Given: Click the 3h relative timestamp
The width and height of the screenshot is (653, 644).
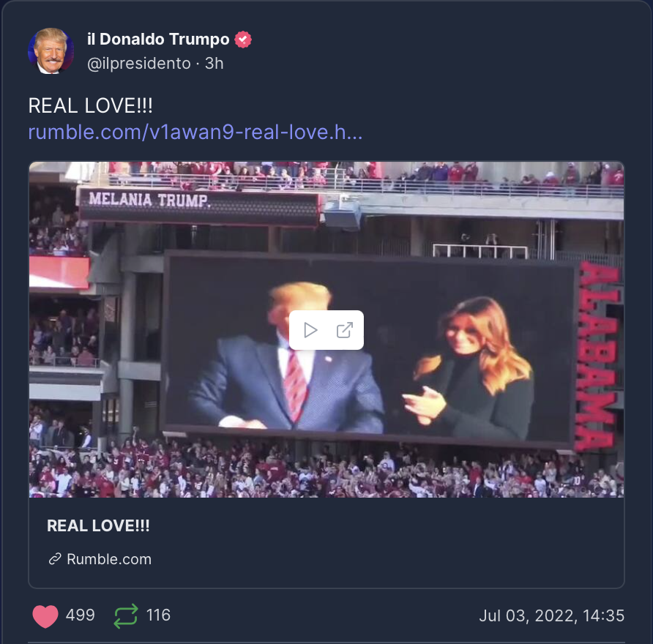Looking at the screenshot, I should tap(214, 63).
